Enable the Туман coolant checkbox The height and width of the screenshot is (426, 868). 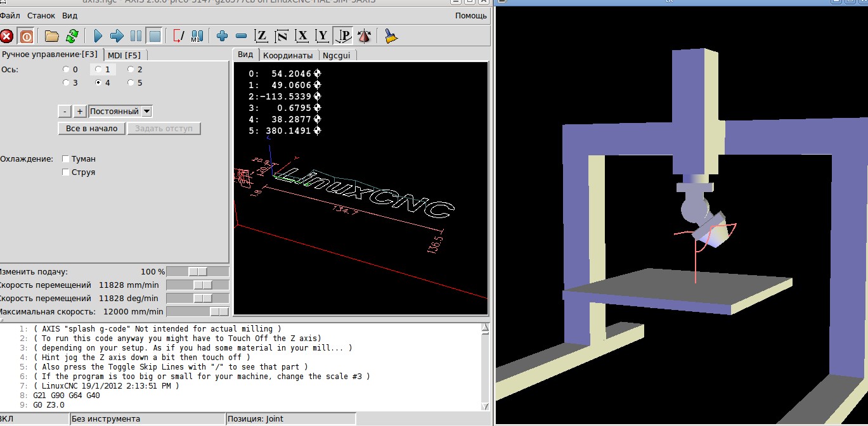click(66, 159)
